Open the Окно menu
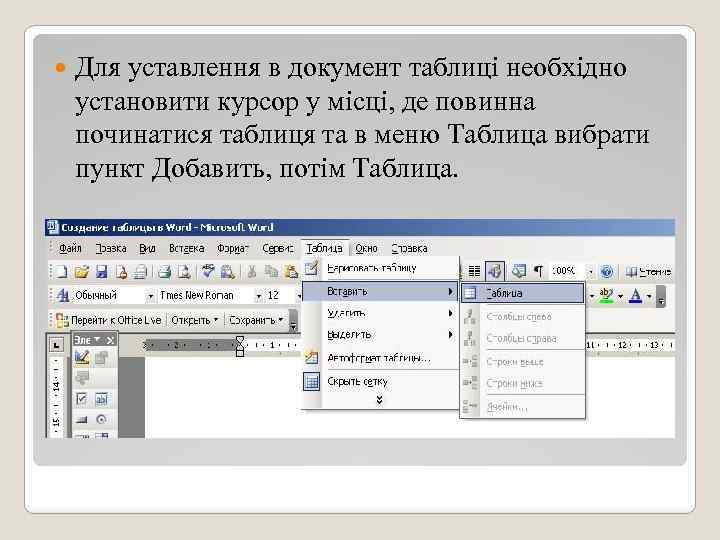This screenshot has width=720, height=540. pos(366,248)
